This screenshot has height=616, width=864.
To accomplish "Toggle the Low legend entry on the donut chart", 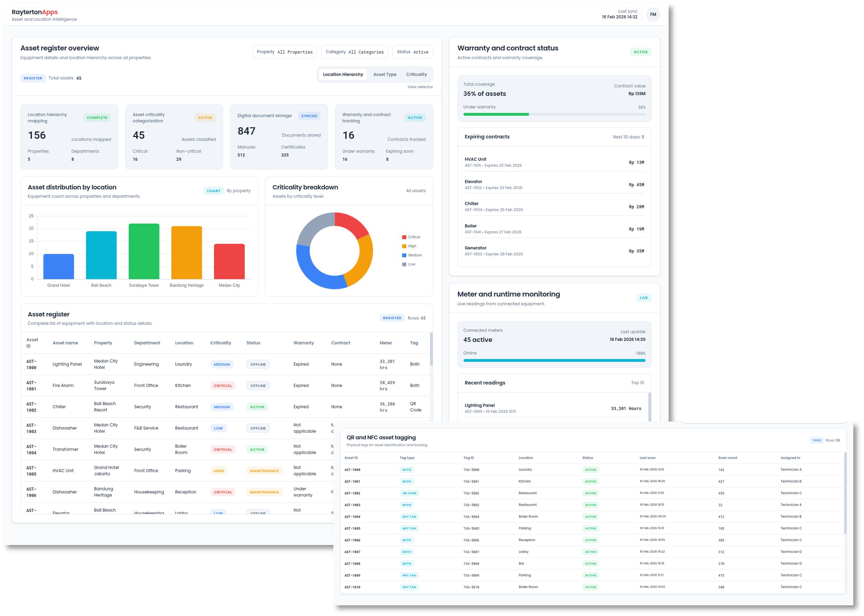I will 410,264.
